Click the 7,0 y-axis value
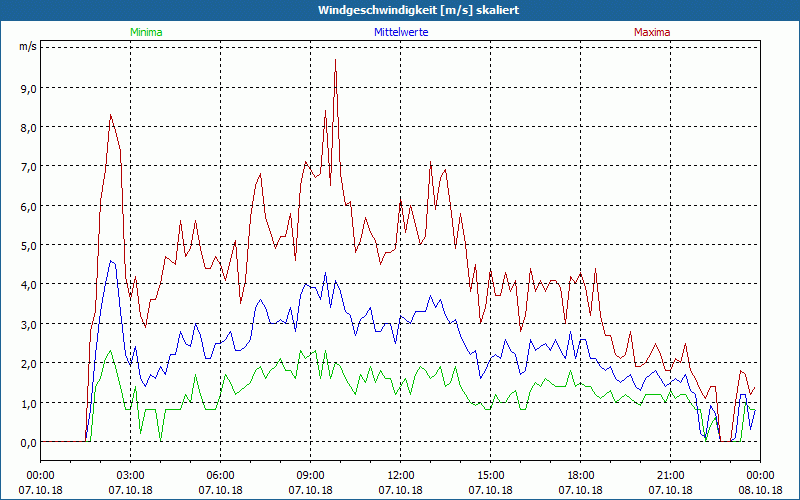Screen dimensions: 800x500 (x=29, y=167)
